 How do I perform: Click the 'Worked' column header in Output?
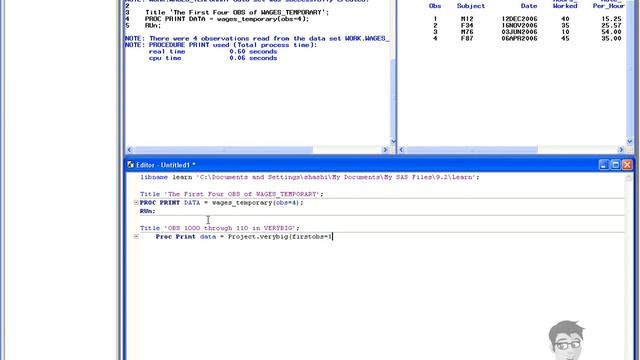click(565, 6)
